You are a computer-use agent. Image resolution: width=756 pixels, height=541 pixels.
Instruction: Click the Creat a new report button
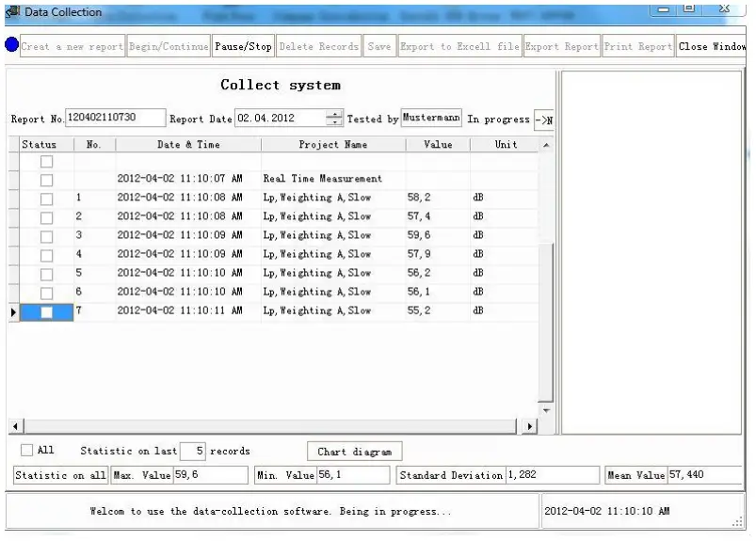click(72, 46)
